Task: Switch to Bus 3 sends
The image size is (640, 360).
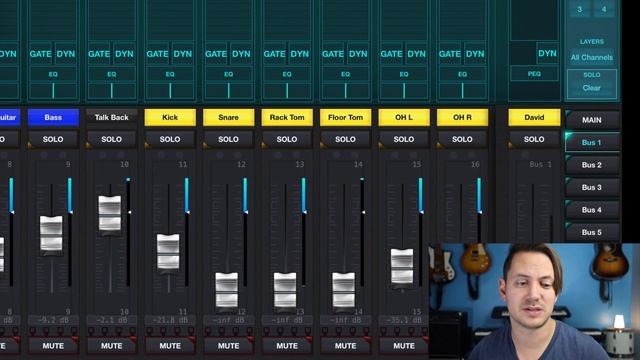Action: click(592, 187)
